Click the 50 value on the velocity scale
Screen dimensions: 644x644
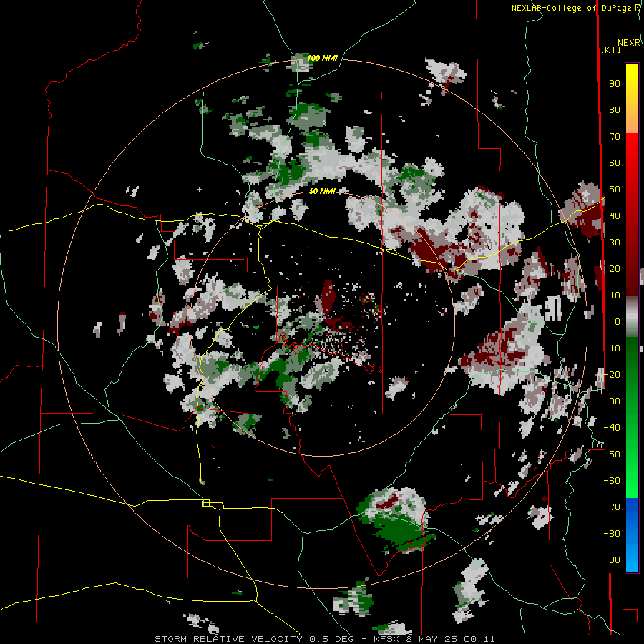tap(615, 190)
